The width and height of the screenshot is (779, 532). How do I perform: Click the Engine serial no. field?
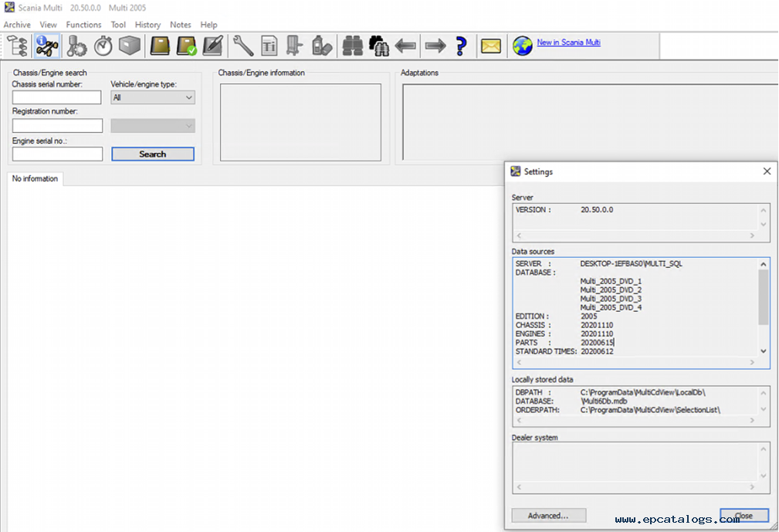tap(58, 154)
